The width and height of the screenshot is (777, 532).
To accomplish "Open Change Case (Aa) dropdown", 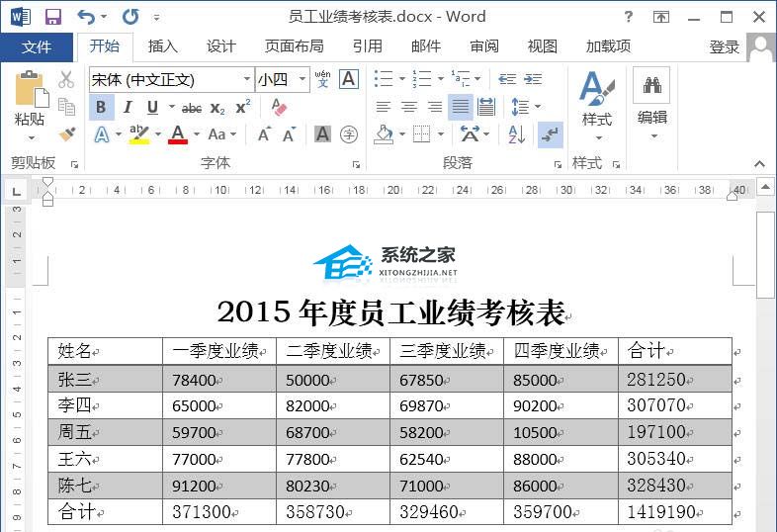I will [x=222, y=134].
